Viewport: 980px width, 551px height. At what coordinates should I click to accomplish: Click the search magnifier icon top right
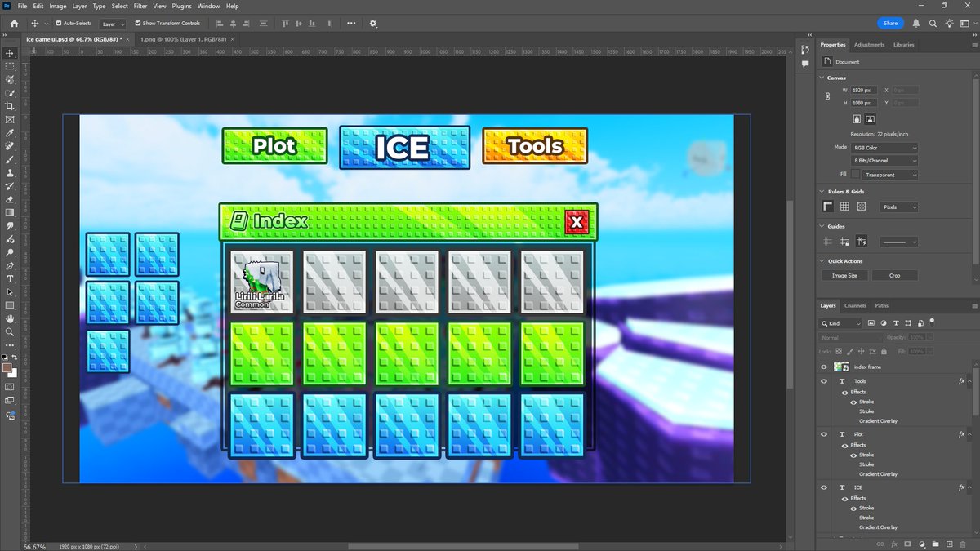pos(933,24)
